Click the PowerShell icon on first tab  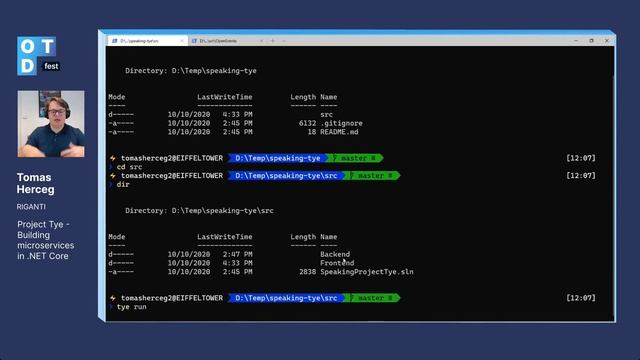point(115,41)
